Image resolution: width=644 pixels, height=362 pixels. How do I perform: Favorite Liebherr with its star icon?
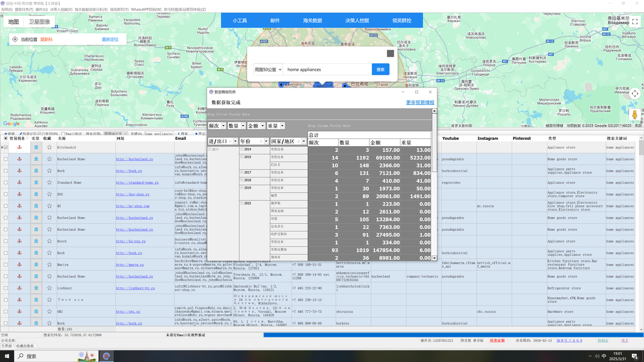pos(49,288)
